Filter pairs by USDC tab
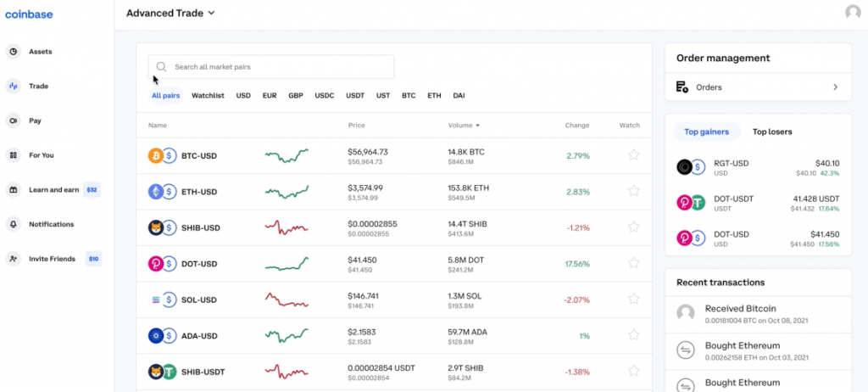Screen dimensions: 868x392 click(325, 95)
